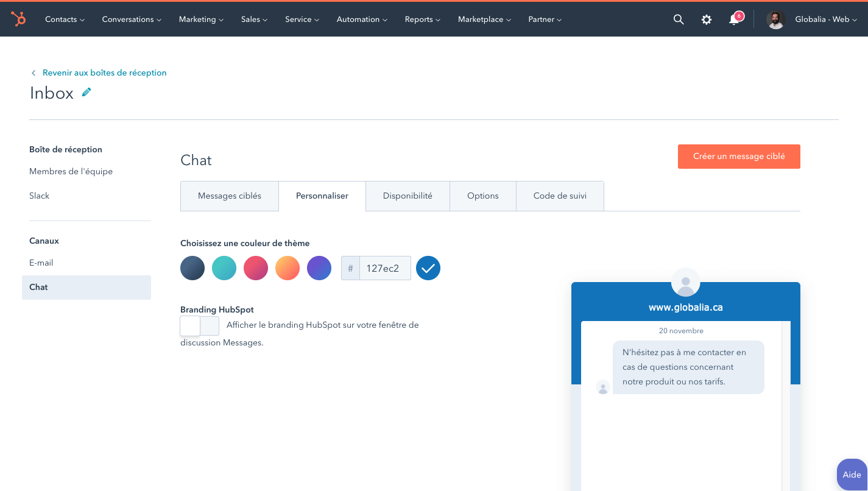Open Code de suivi tab
The height and width of the screenshot is (491, 868).
(560, 196)
